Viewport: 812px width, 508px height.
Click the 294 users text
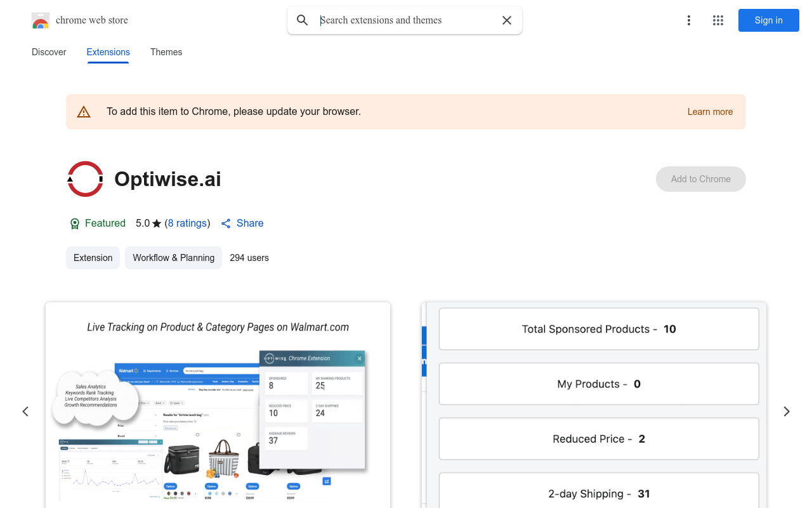(249, 258)
